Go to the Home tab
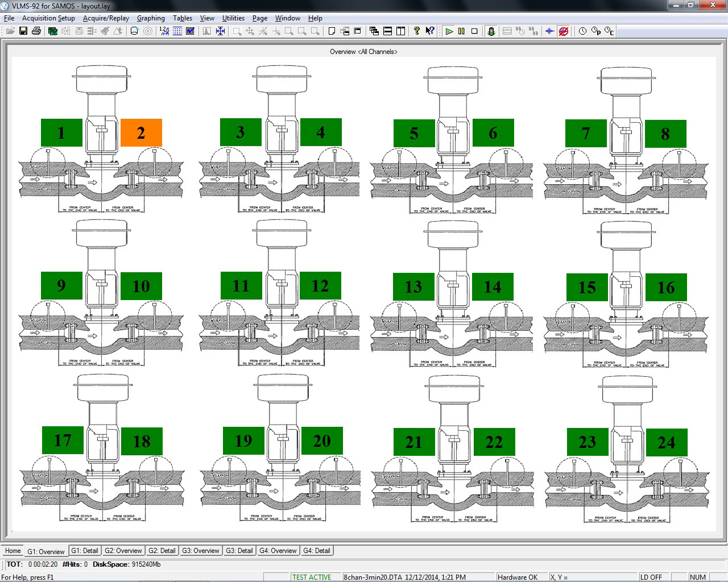728x582 pixels. [13, 551]
